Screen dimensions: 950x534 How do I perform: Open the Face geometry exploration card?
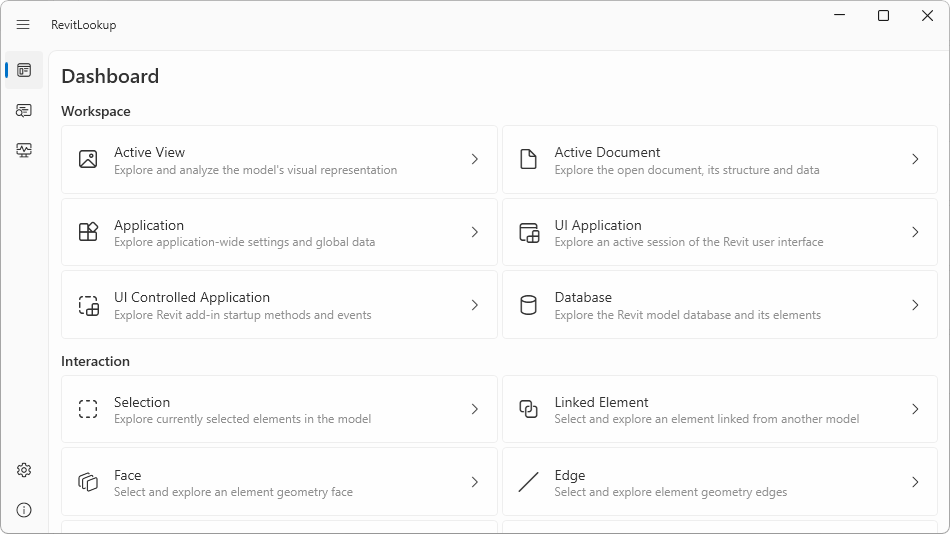[279, 482]
